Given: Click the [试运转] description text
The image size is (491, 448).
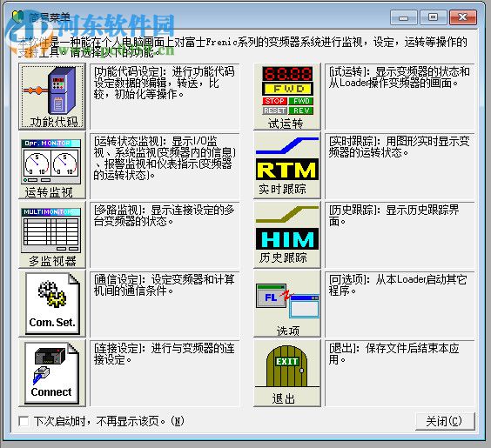Looking at the screenshot, I should (x=400, y=77).
